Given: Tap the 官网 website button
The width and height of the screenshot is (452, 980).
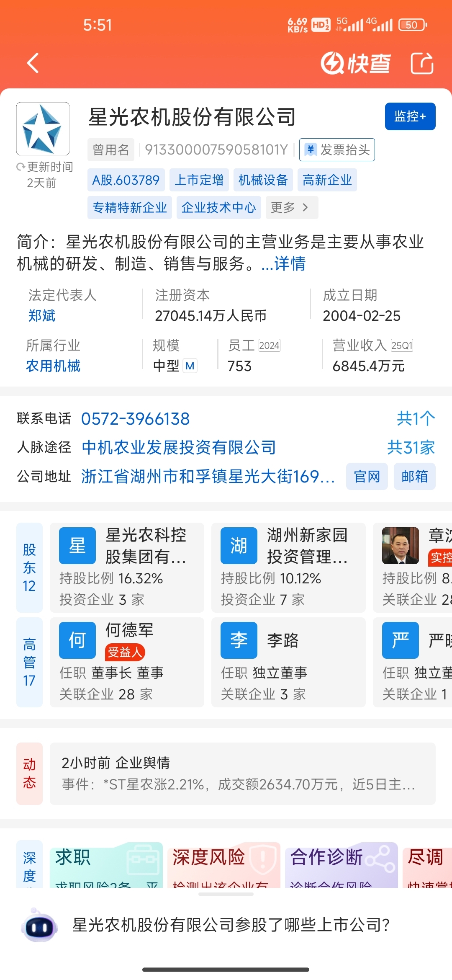Looking at the screenshot, I should pyautogui.click(x=367, y=477).
